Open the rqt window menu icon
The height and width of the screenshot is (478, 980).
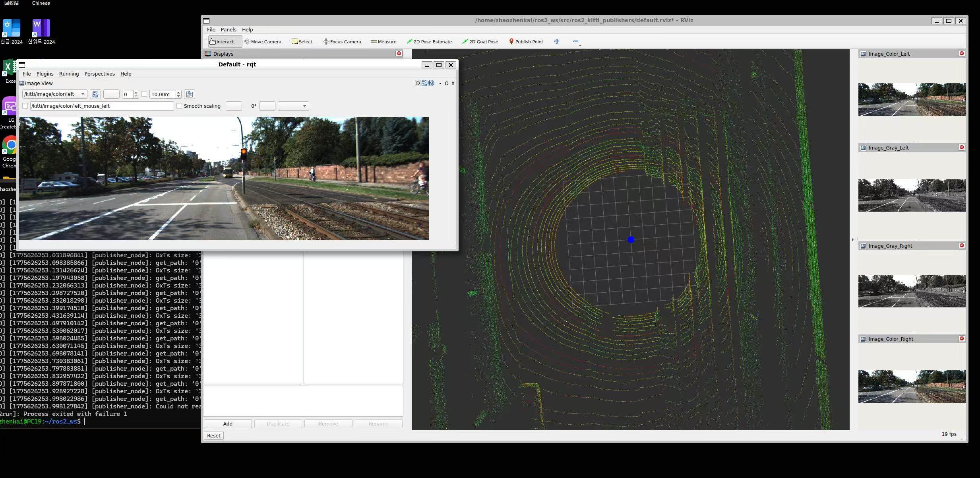pos(22,65)
